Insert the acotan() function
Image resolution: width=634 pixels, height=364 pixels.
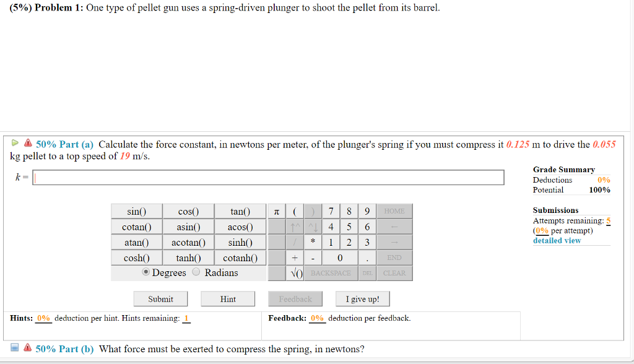coord(188,242)
